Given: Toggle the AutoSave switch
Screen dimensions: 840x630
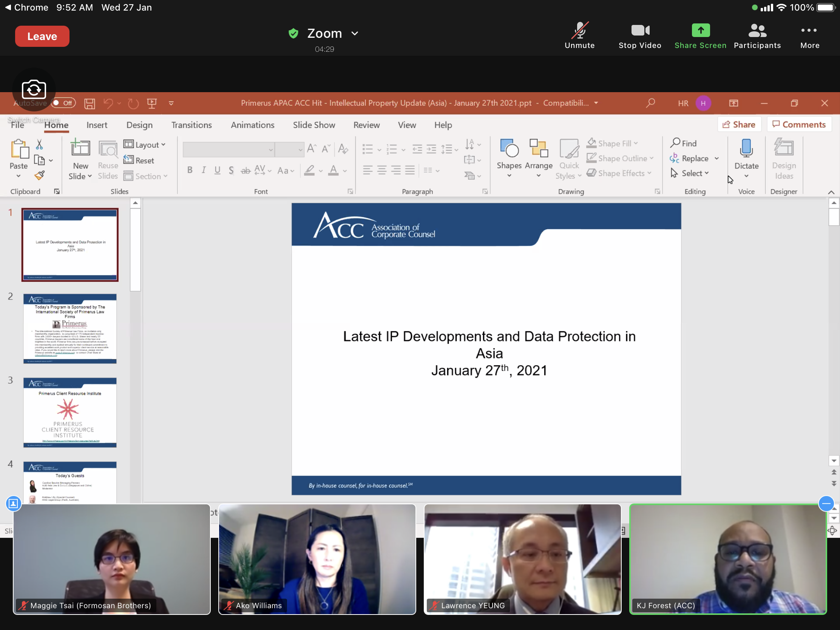Looking at the screenshot, I should click(63, 103).
